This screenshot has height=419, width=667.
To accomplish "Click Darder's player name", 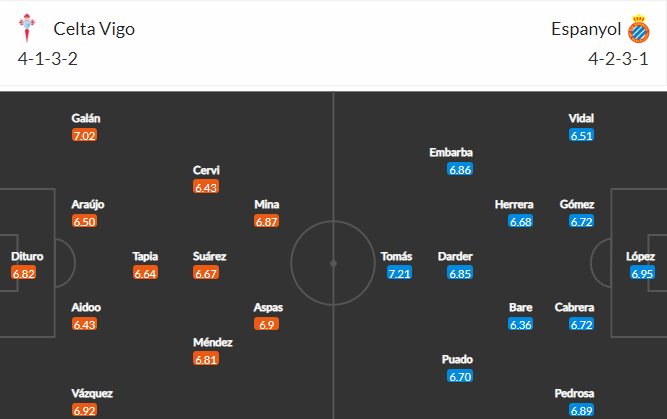I will 455,256.
